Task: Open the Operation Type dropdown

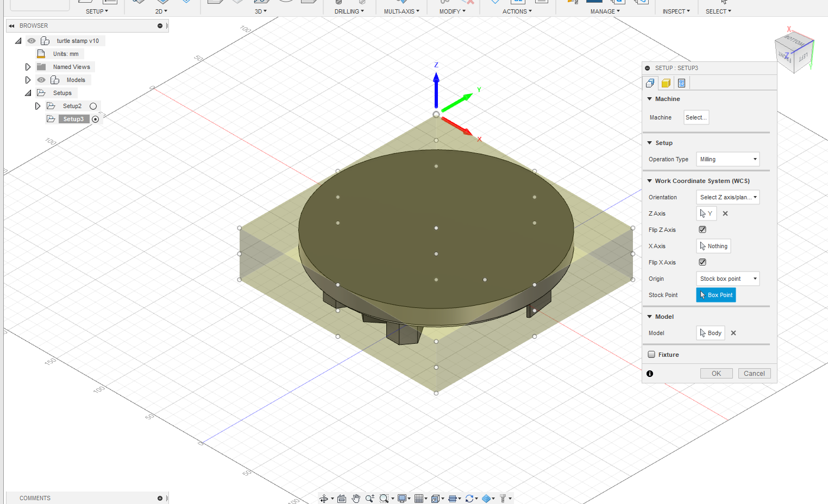Action: pyautogui.click(x=727, y=159)
